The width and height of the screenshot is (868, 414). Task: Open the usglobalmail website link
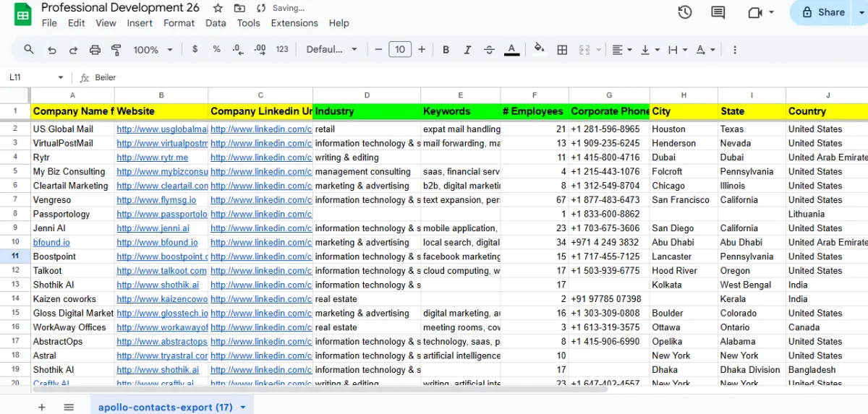[x=162, y=129]
